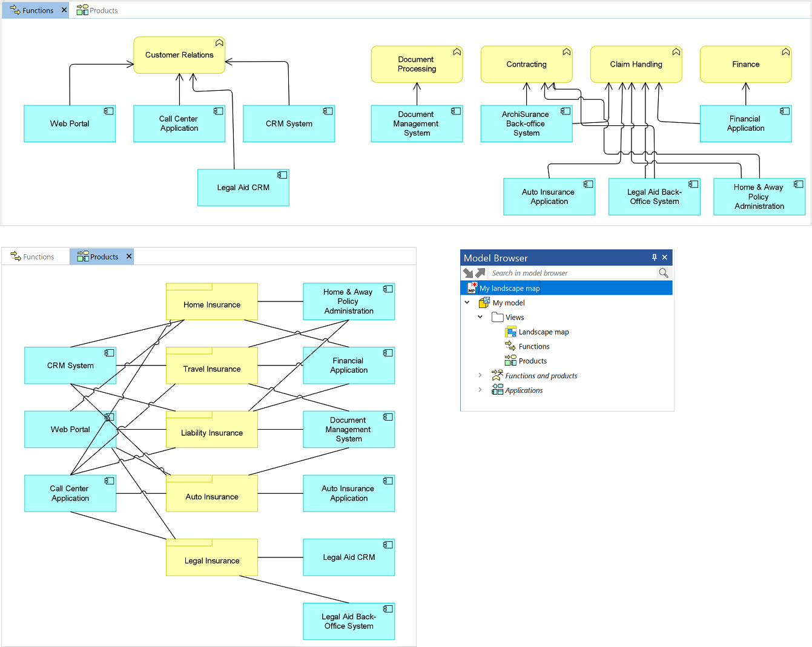Viewport: 812px width, 647px height.
Task: Switch to the Functions tab in the lower pane
Action: point(33,257)
